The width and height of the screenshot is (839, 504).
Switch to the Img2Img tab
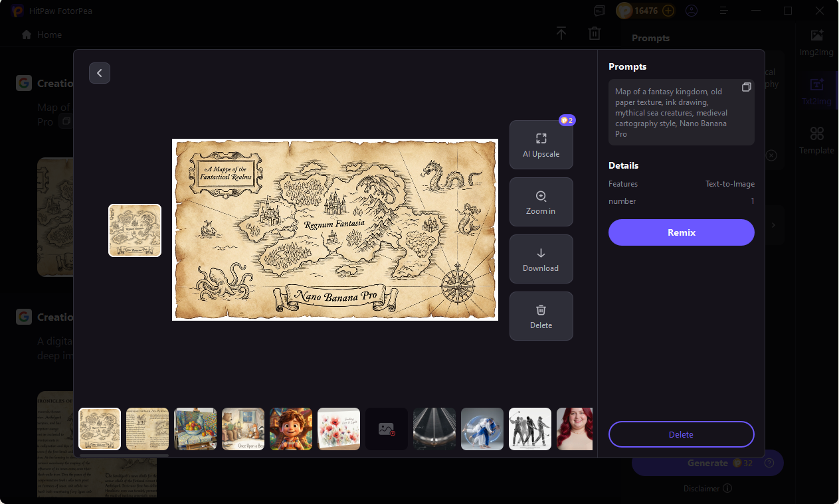(x=816, y=42)
